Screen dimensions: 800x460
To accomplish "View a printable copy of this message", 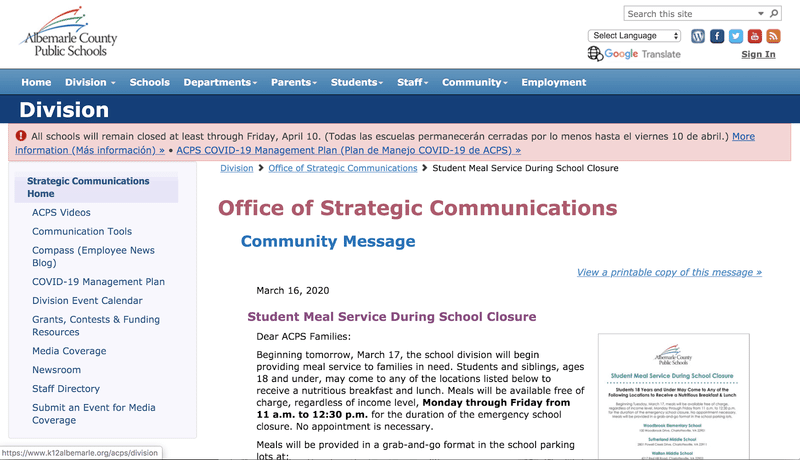I will click(x=669, y=272).
